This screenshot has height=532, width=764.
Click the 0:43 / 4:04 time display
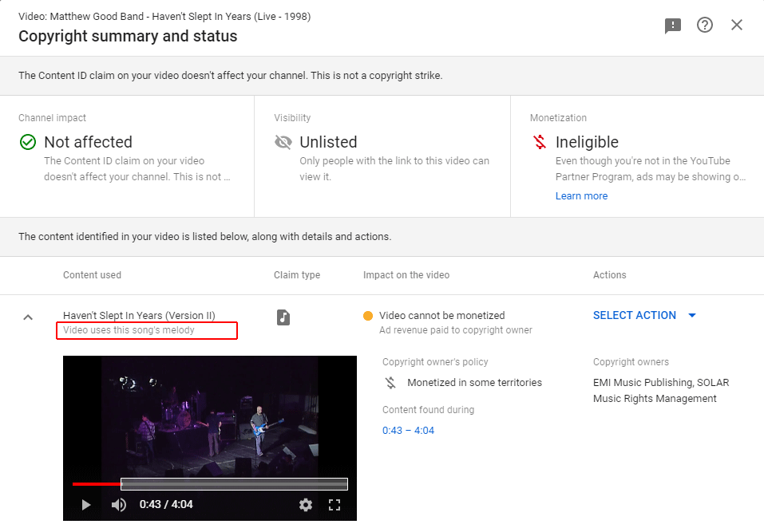click(x=166, y=505)
